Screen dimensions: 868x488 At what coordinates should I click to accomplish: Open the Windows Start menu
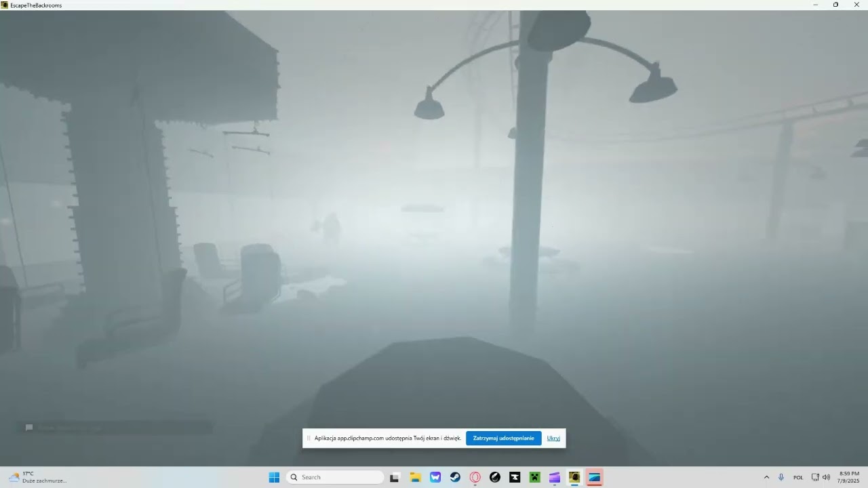click(x=274, y=477)
